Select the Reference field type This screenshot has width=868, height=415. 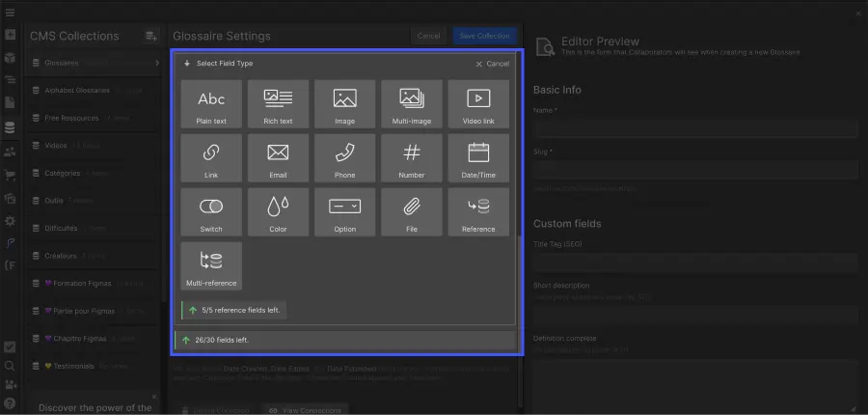pos(478,212)
